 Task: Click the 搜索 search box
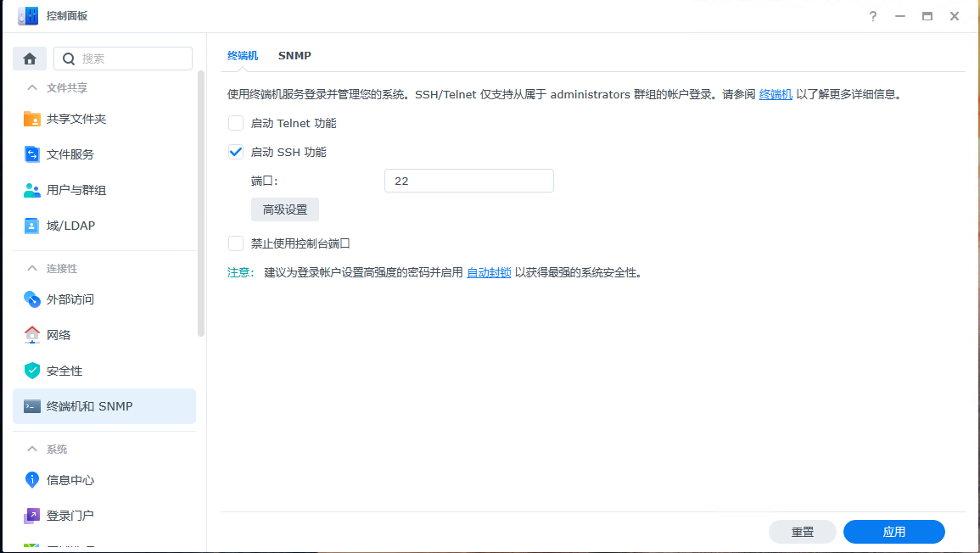click(123, 59)
